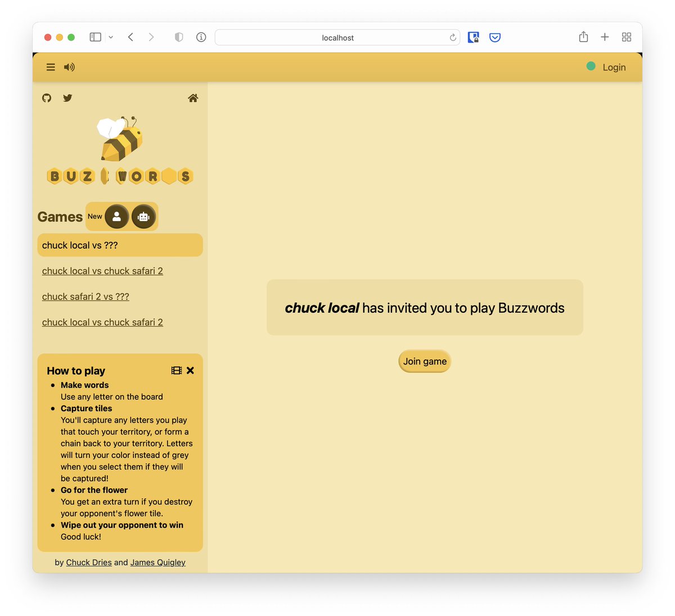Select the 'chuck local vs ???' game

[x=120, y=245]
